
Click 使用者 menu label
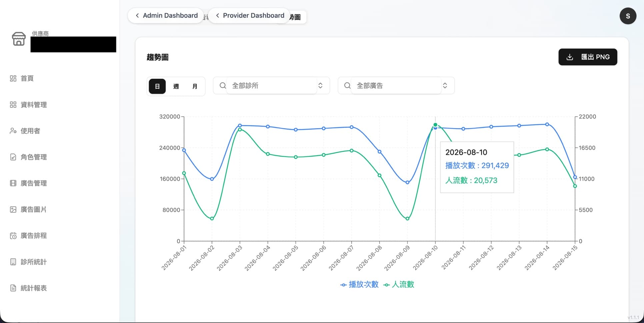coord(30,131)
